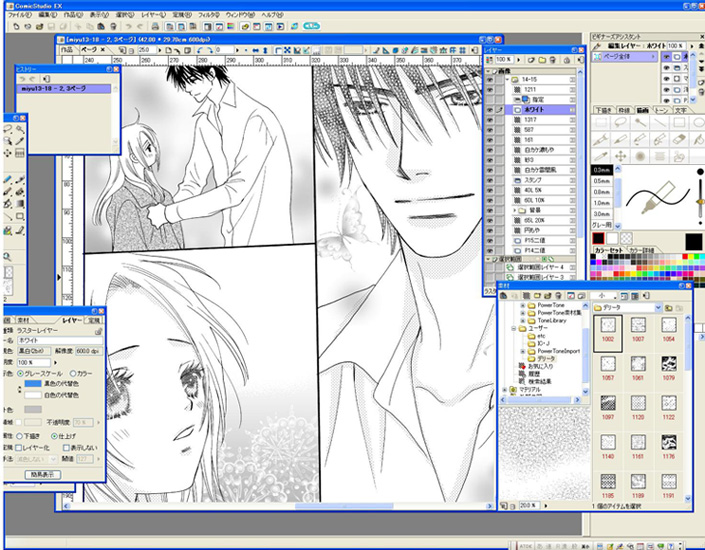Open the レイヤー menu in the menu bar
The height and width of the screenshot is (550, 705).
tap(154, 15)
